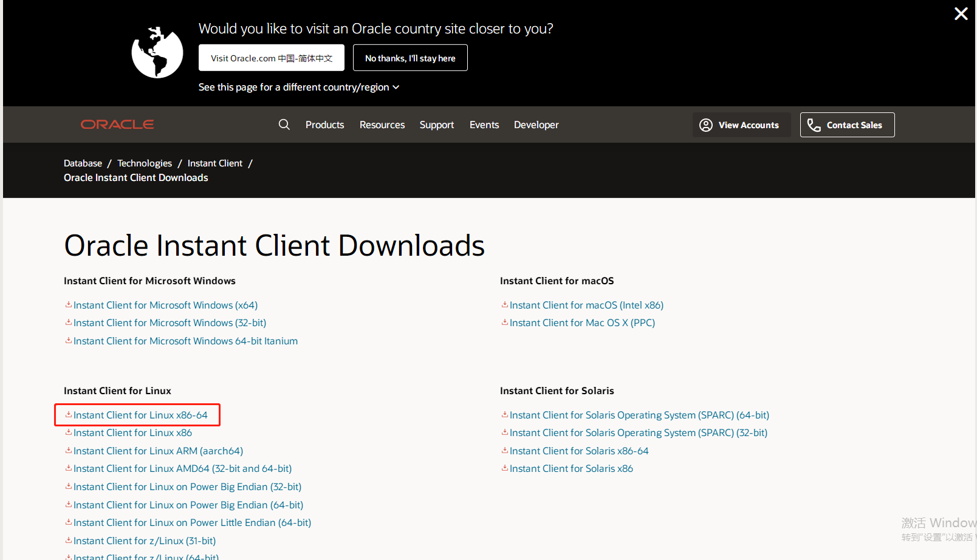Image resolution: width=977 pixels, height=560 pixels.
Task: Open the Products menu
Action: point(324,125)
